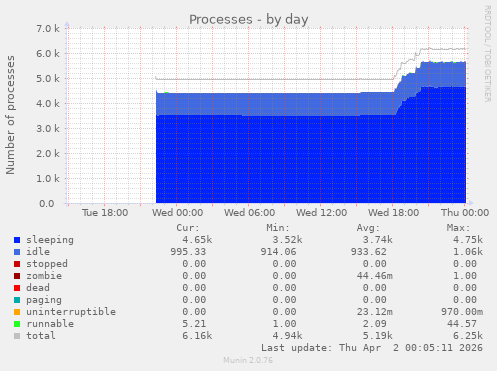
Task: Click the '5.0 k' y-axis label
Action: coord(48,79)
